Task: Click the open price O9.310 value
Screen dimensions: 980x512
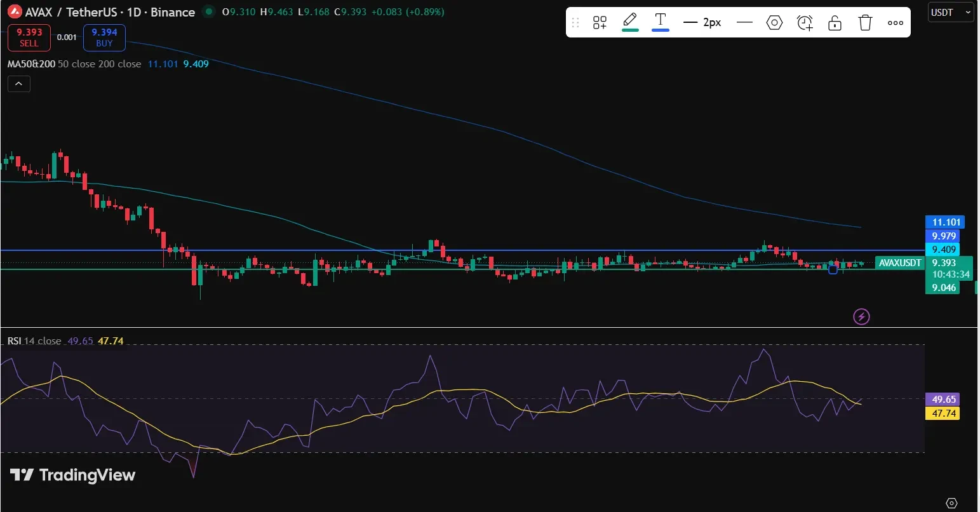Action: click(x=239, y=12)
